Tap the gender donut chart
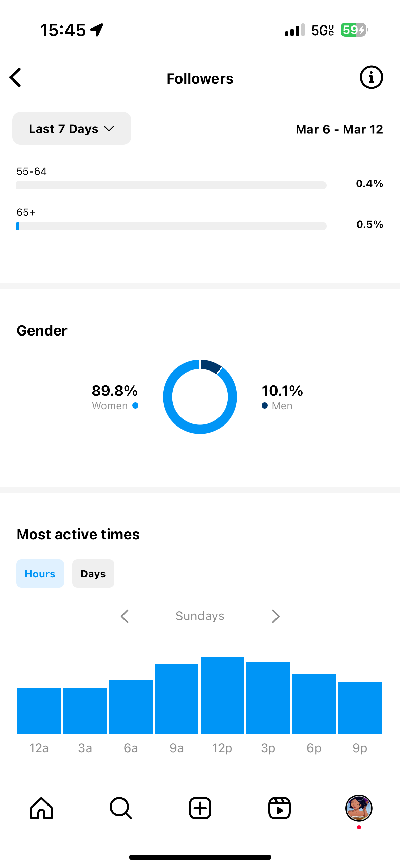Image resolution: width=400 pixels, height=868 pixels. tap(200, 397)
